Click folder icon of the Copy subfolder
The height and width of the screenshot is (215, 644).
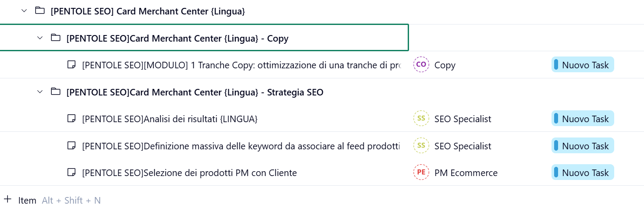tap(56, 38)
